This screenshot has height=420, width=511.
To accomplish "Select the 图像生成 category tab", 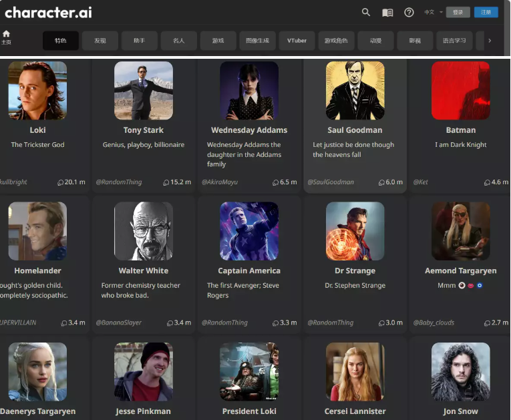I will tap(257, 41).
